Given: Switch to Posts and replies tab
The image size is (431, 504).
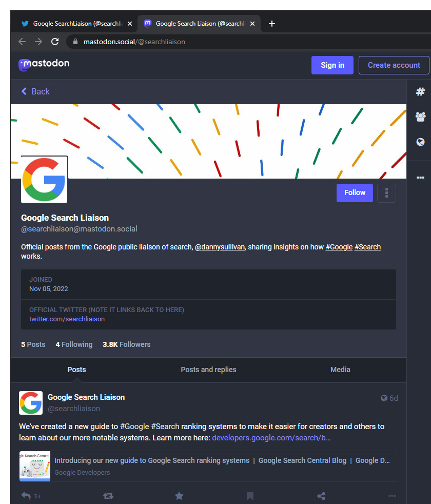Looking at the screenshot, I should tap(208, 370).
